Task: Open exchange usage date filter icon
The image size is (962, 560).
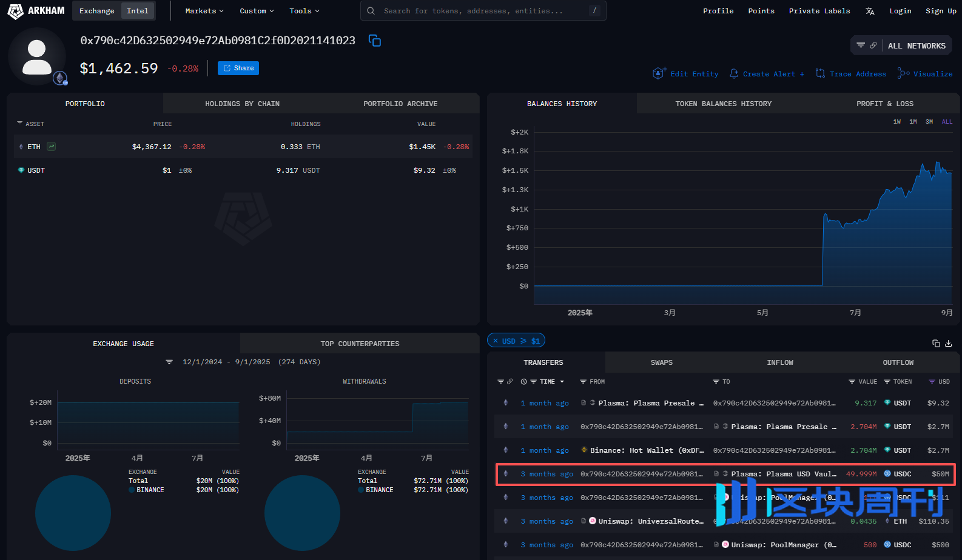Action: coord(169,362)
